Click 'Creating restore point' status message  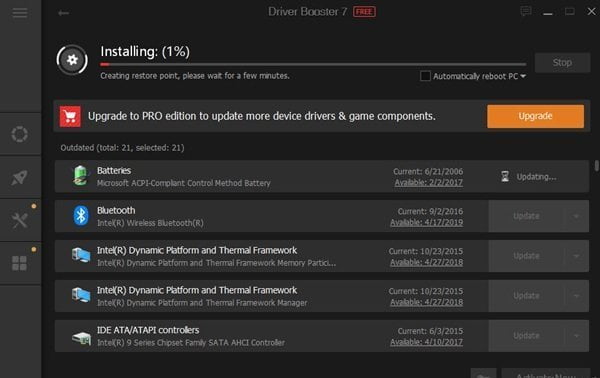195,76
